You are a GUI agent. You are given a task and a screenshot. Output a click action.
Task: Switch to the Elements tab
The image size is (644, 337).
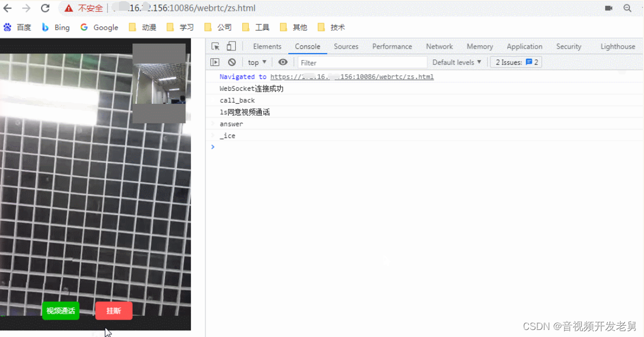point(267,47)
